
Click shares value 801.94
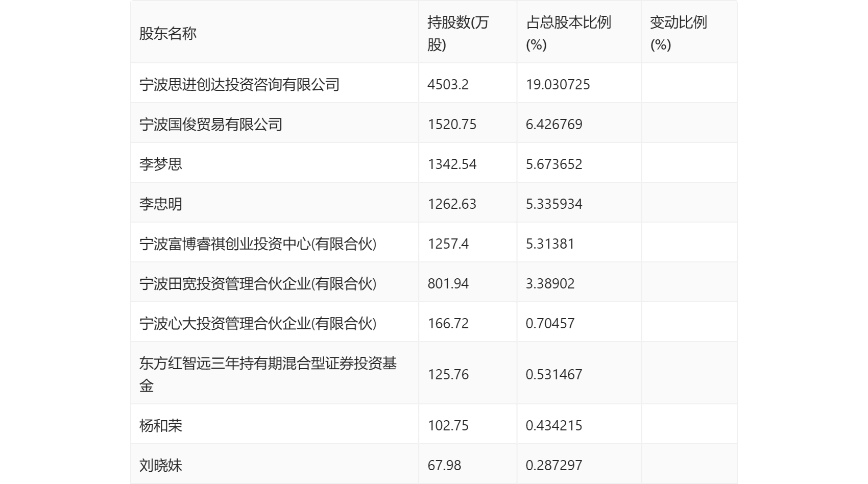click(448, 283)
